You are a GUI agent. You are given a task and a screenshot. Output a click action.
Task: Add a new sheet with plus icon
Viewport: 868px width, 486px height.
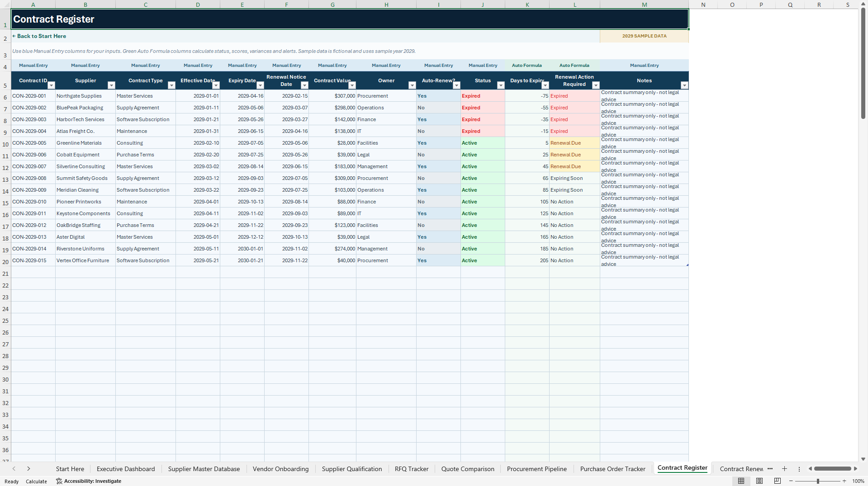[x=784, y=469]
